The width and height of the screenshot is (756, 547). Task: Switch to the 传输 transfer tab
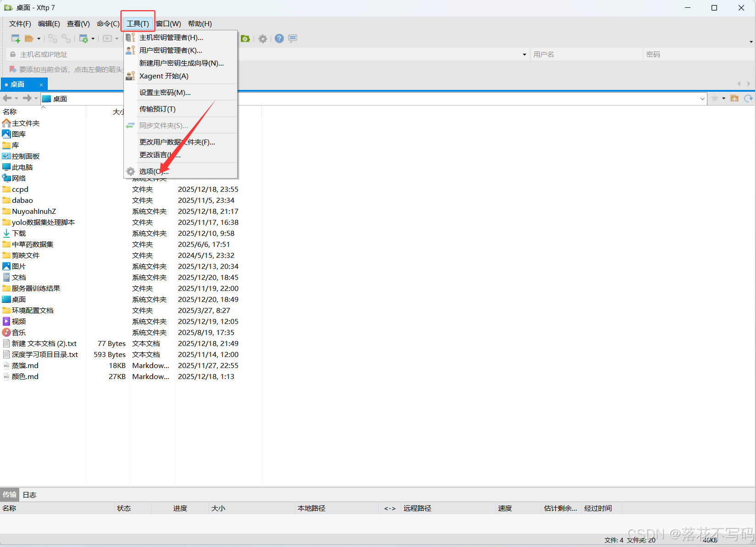(x=10, y=495)
